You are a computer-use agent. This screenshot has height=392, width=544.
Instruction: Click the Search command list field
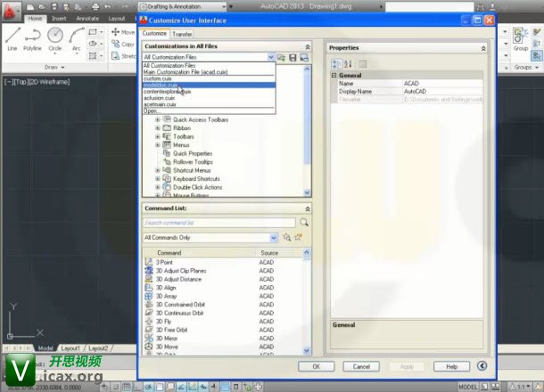(x=218, y=223)
